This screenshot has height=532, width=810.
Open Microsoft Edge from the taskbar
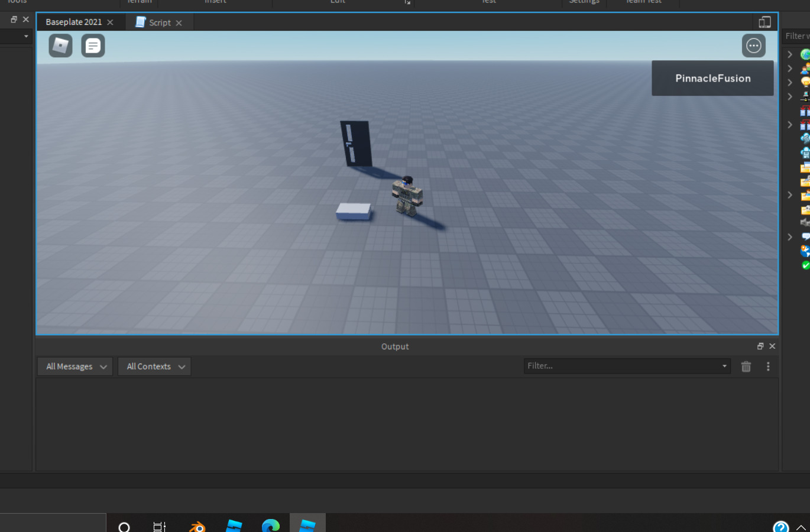coord(270,525)
